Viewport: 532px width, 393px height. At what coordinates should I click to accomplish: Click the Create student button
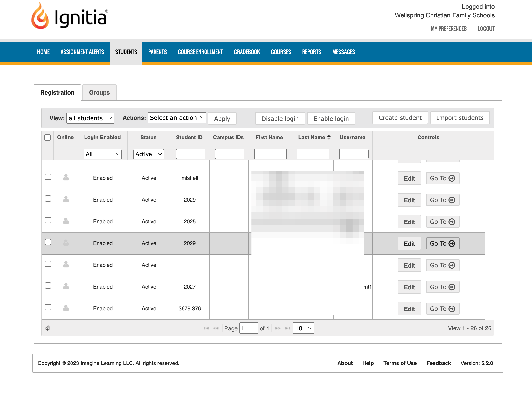point(400,118)
